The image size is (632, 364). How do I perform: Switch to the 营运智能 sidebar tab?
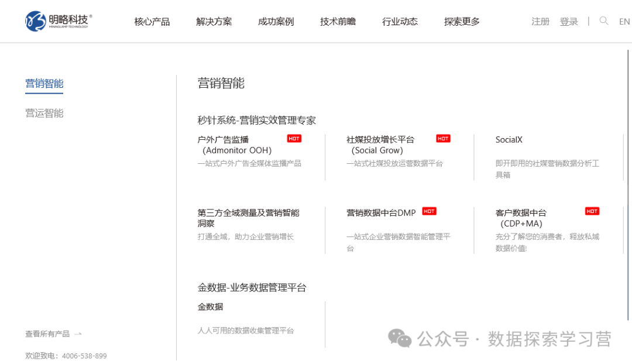[x=44, y=113]
